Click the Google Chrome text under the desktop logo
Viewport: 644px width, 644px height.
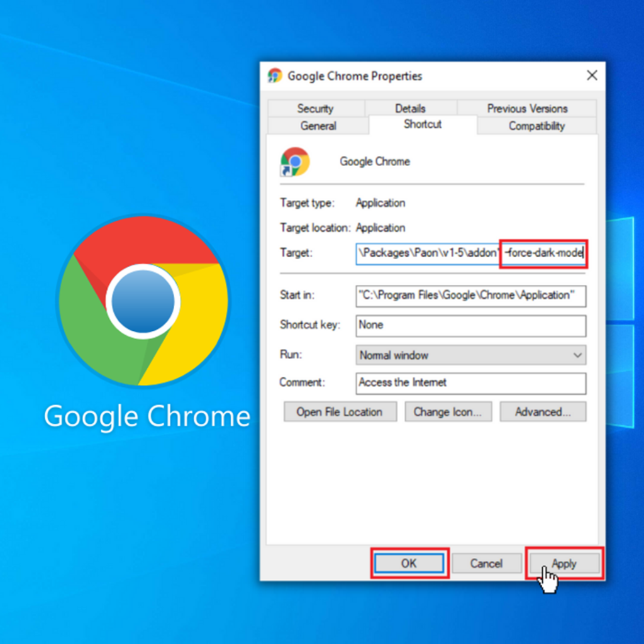point(147,416)
